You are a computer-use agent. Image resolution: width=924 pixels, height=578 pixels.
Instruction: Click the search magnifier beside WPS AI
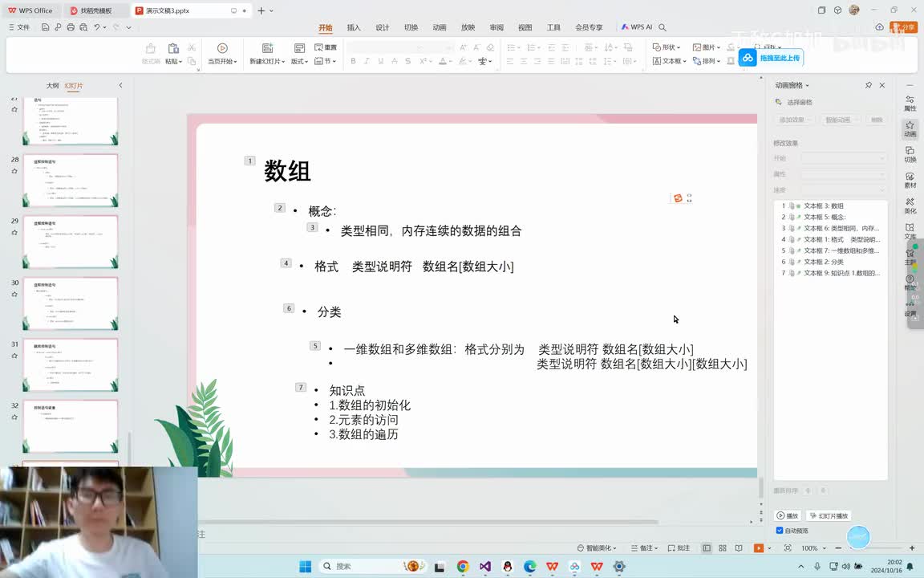pos(663,27)
